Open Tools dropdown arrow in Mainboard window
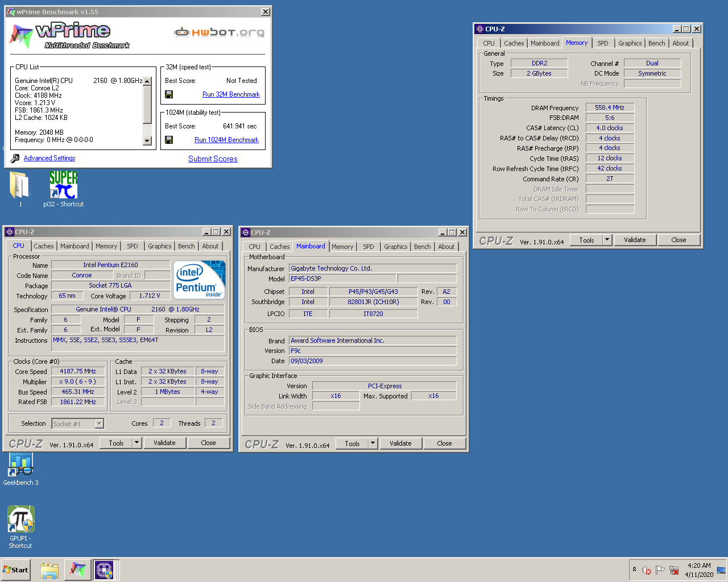The height and width of the screenshot is (582, 728). (x=373, y=443)
